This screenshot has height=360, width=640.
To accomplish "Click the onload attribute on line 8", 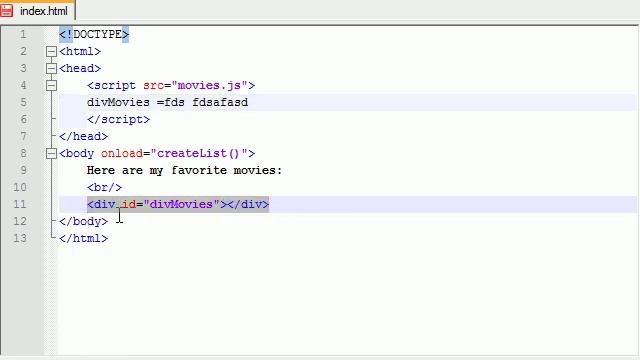I will point(122,153).
